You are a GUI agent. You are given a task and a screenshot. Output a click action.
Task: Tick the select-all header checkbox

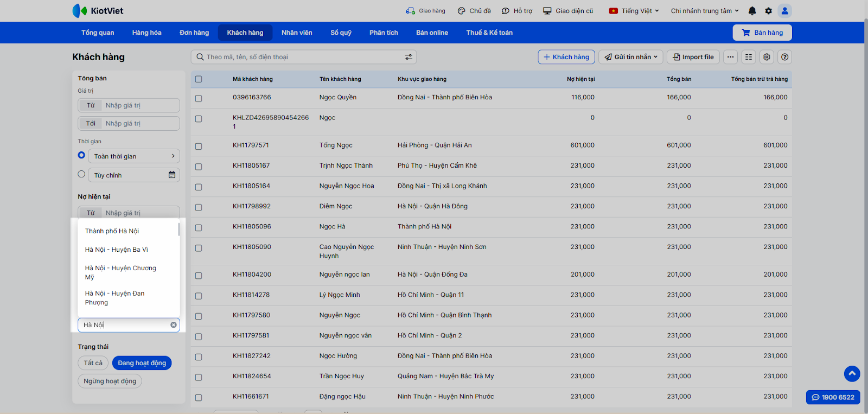pyautogui.click(x=199, y=79)
